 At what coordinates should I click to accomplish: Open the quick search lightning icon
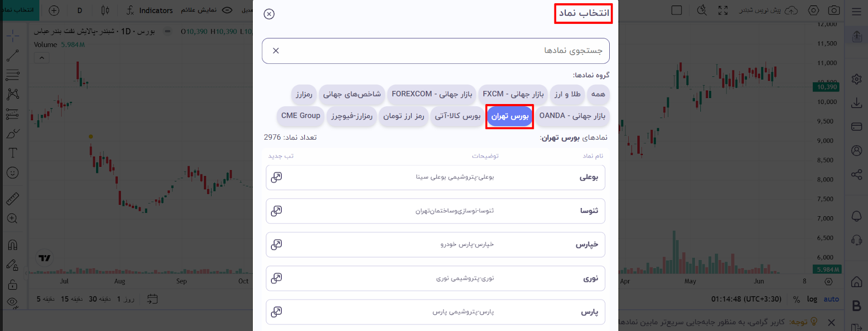tap(701, 10)
